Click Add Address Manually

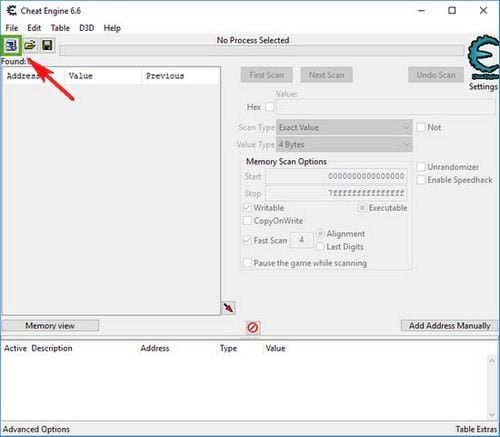tap(449, 326)
